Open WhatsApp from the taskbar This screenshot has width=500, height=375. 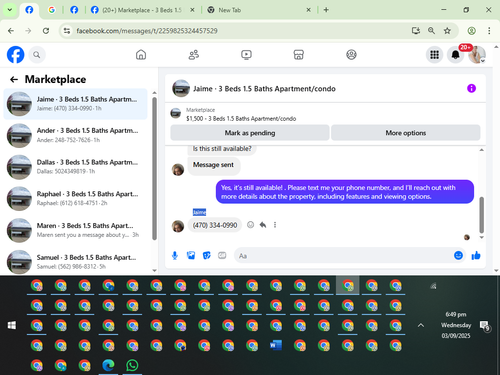pyautogui.click(x=132, y=365)
